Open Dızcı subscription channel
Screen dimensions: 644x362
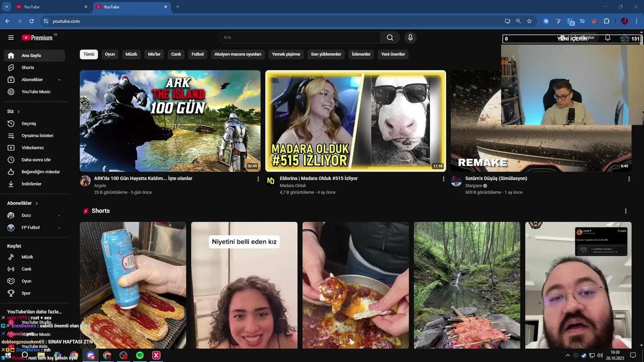click(x=34, y=215)
